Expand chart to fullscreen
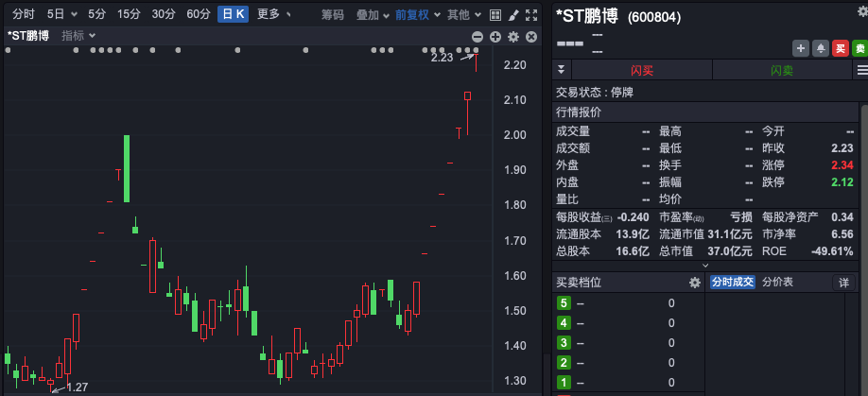Screen dimensions: 868x396 click(531, 15)
